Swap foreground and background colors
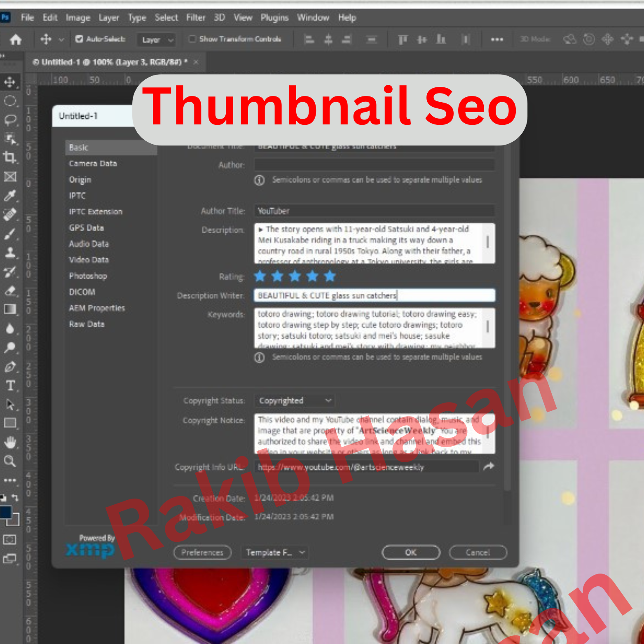This screenshot has height=644, width=644. (15, 497)
